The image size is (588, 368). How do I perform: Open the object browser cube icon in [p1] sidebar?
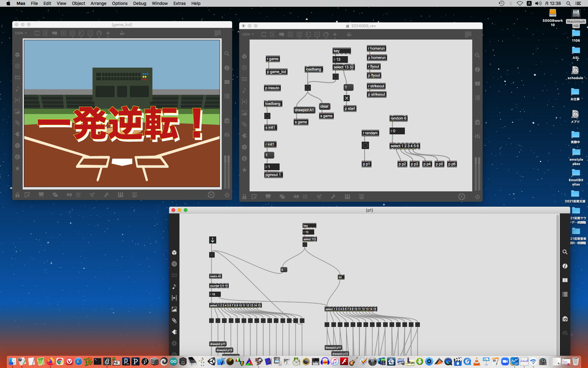coord(174,252)
